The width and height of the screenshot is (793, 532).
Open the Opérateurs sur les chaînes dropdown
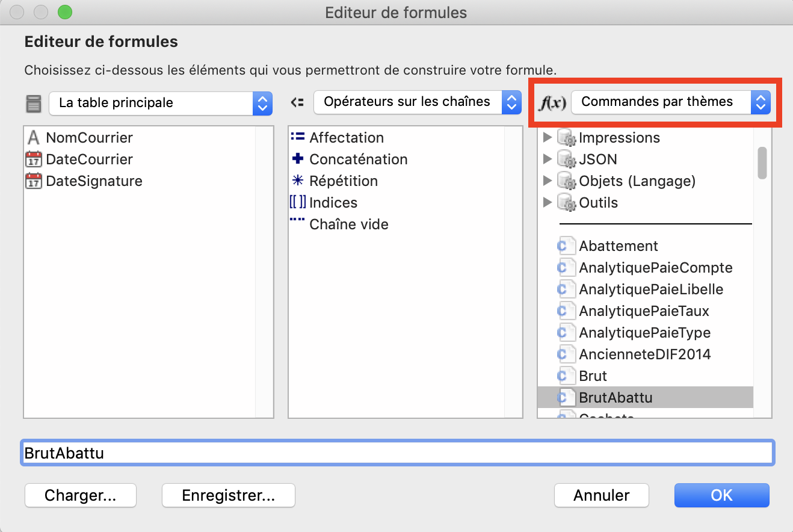pyautogui.click(x=417, y=102)
